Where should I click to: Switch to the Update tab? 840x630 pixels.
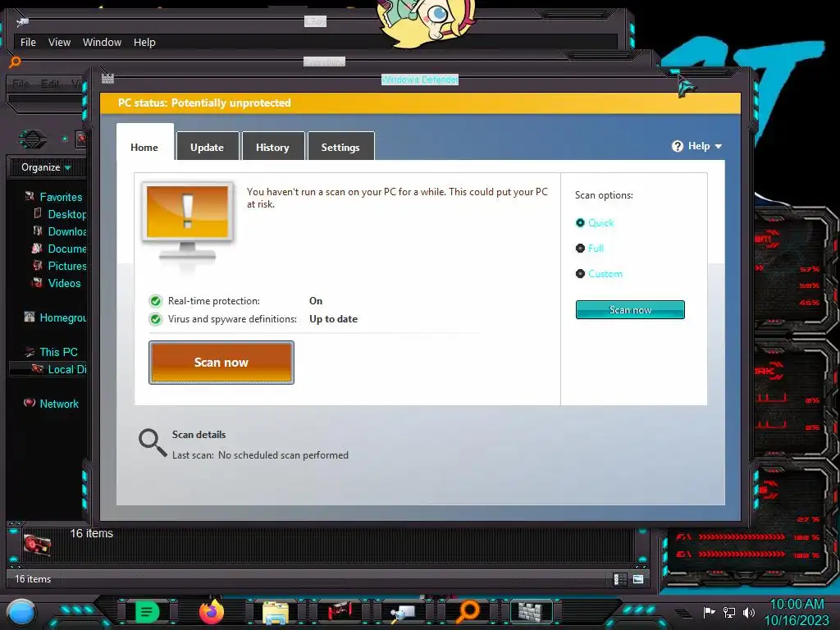pos(208,147)
